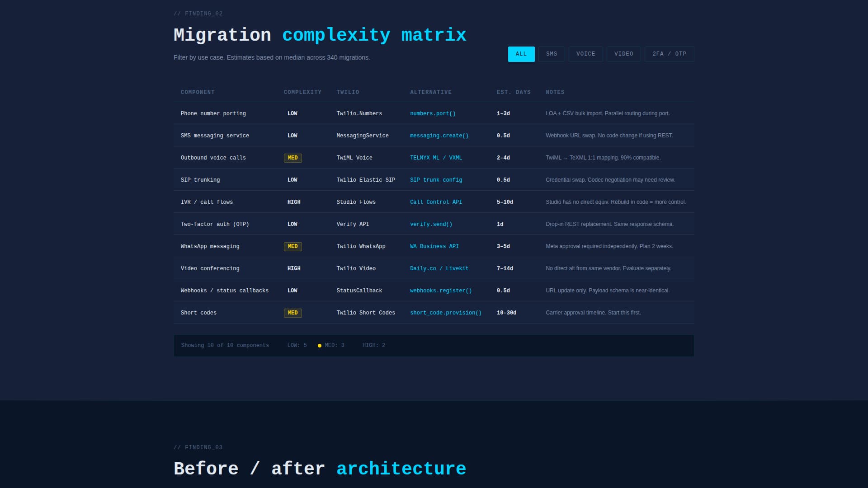Open the WA Business API link
Screen dimensions: 868x488
click(434, 246)
